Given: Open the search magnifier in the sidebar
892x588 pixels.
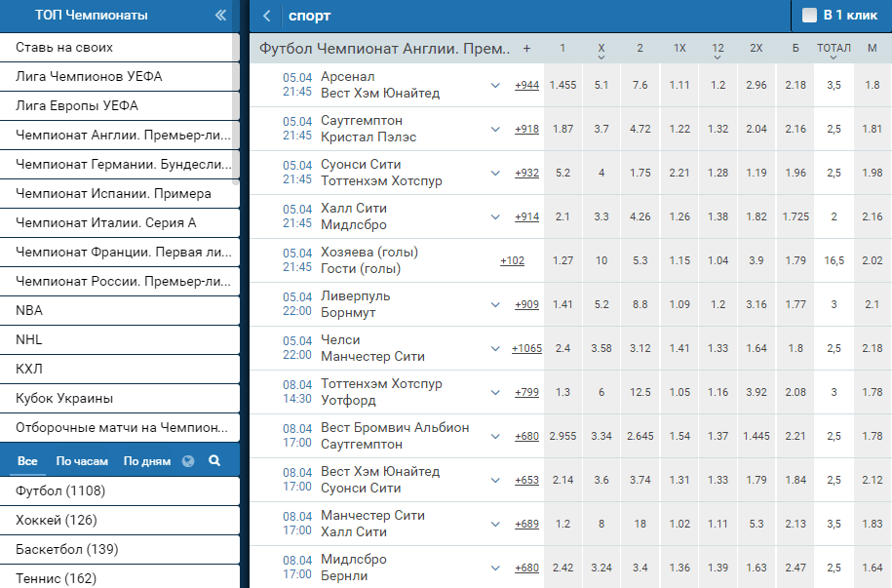Looking at the screenshot, I should point(214,460).
